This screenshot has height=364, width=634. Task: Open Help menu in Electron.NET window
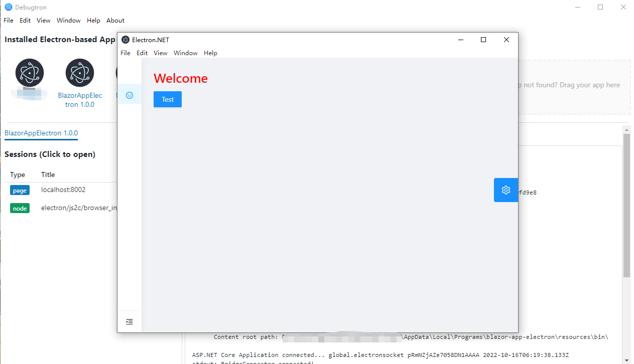point(210,53)
